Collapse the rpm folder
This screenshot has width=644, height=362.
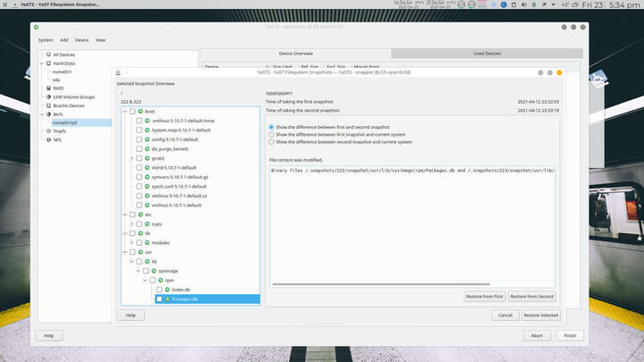[x=145, y=280]
